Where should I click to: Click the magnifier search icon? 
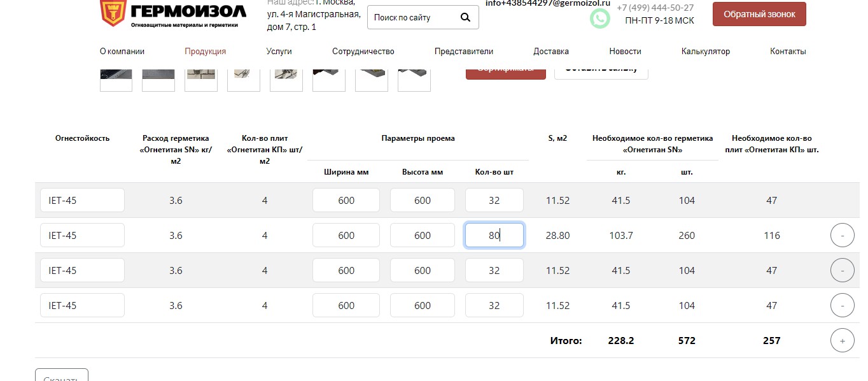click(465, 17)
